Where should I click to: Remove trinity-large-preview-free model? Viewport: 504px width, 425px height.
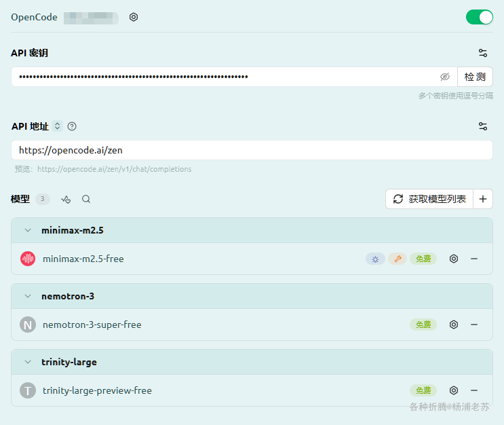[x=474, y=390]
